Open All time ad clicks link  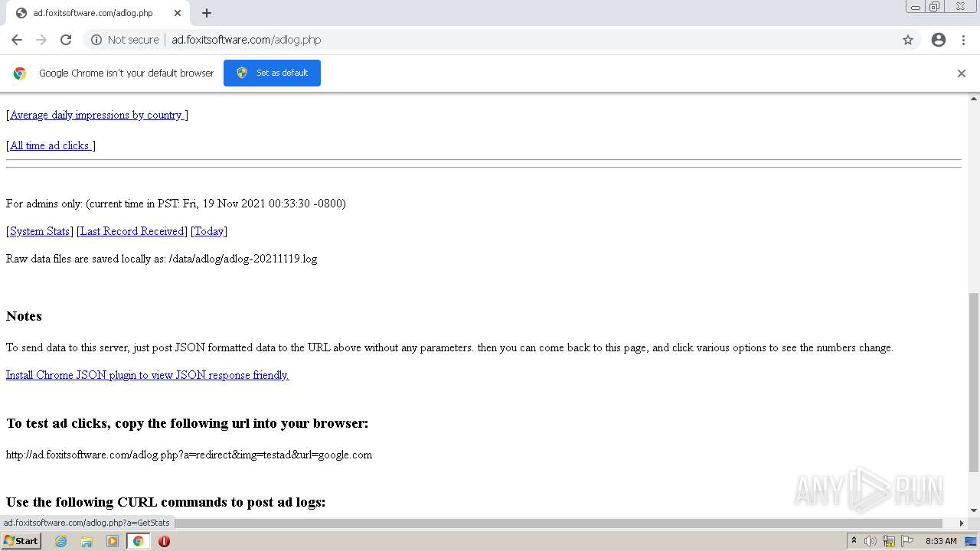51,145
